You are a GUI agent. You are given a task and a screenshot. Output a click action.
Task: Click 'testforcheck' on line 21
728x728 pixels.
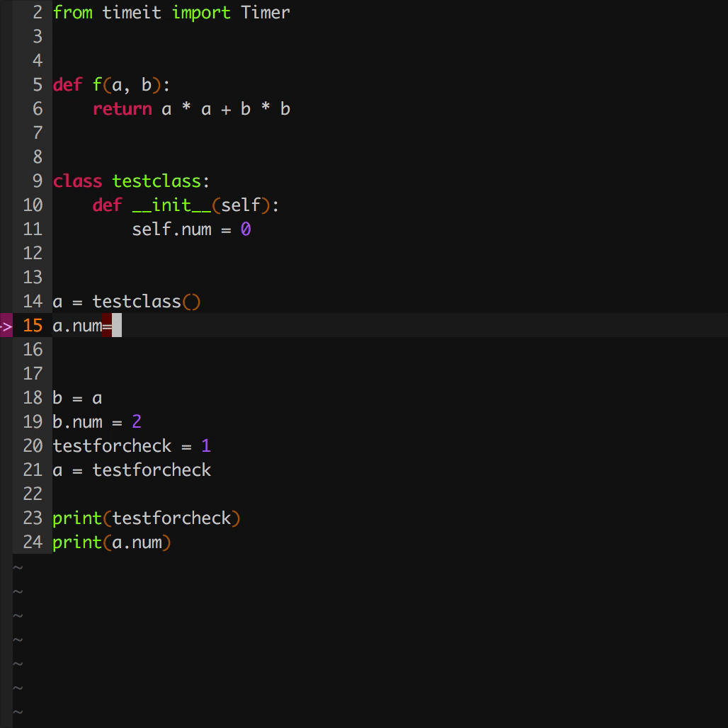point(152,470)
